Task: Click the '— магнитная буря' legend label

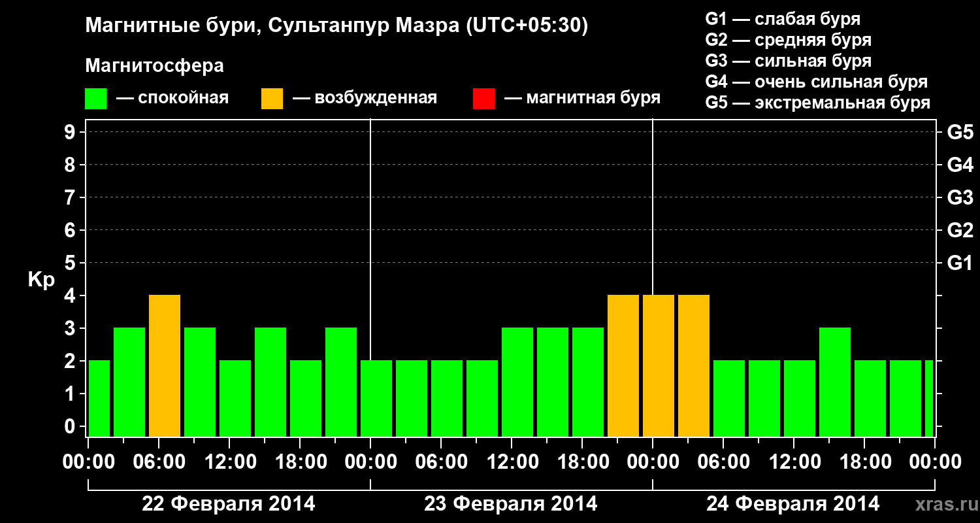Action: coord(582,99)
